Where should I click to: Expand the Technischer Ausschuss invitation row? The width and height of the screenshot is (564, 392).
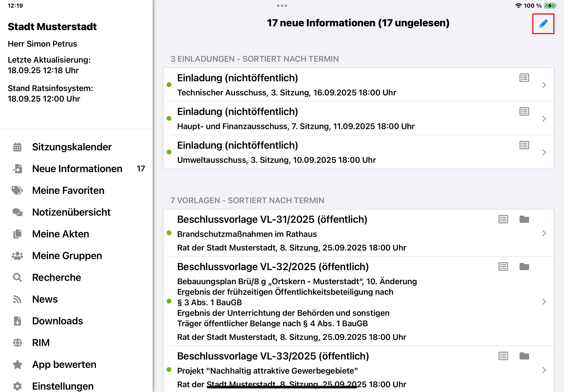544,85
